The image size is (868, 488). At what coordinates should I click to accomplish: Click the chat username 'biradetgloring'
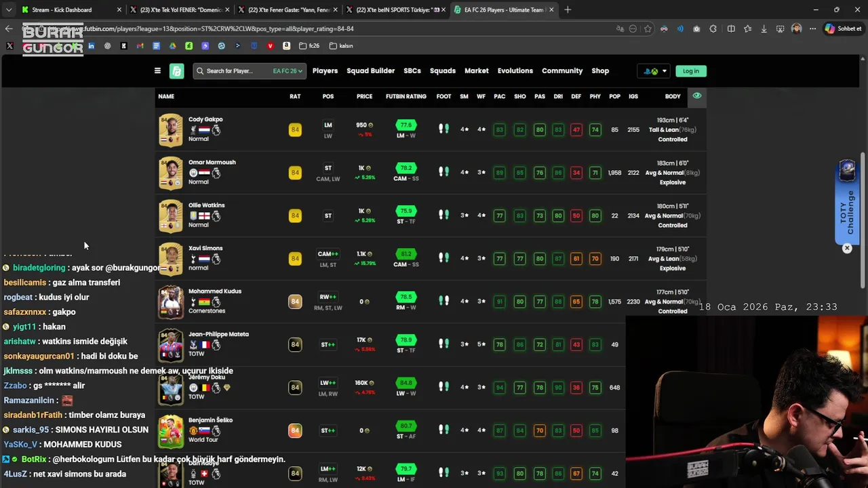[39, 268]
